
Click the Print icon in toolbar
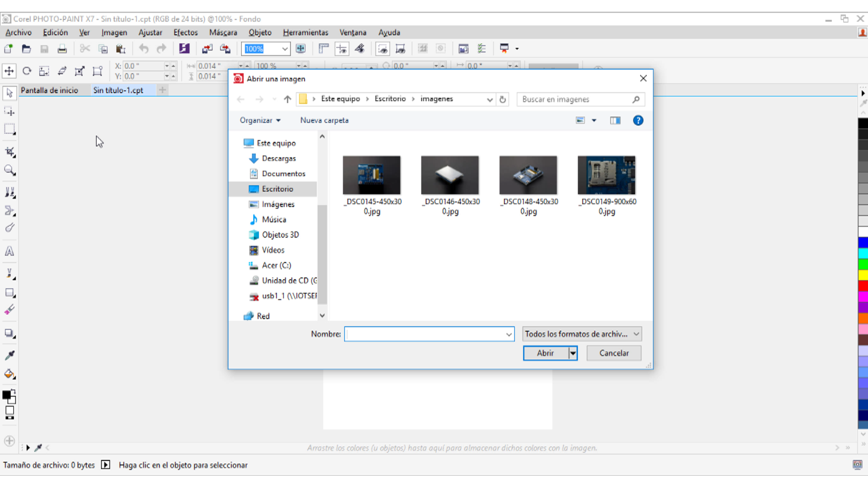pyautogui.click(x=62, y=49)
